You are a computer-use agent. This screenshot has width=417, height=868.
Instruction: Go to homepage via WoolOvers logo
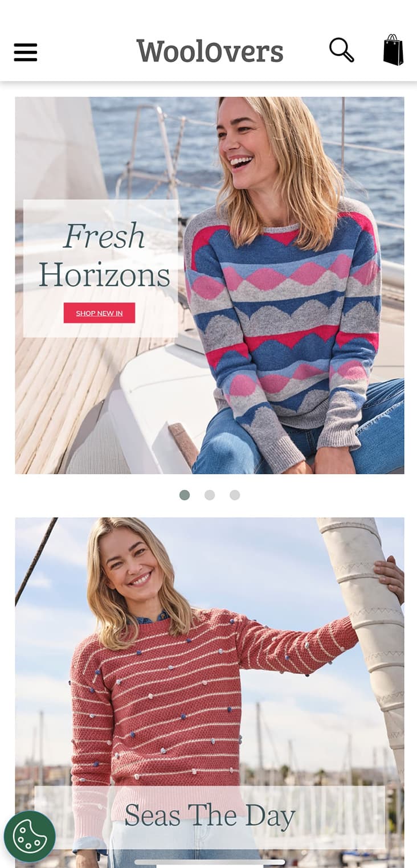[x=210, y=51]
